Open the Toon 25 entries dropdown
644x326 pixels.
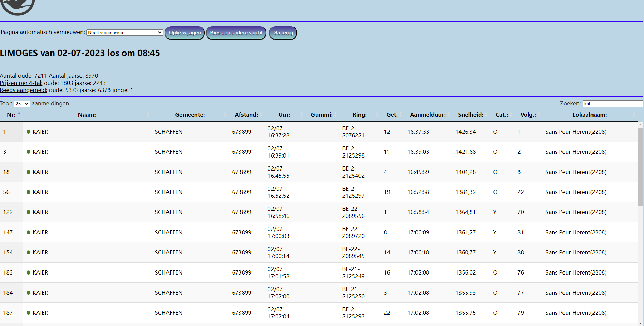(x=22, y=104)
